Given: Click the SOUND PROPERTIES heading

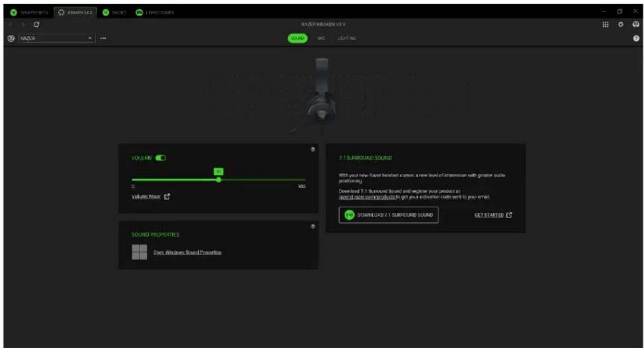Looking at the screenshot, I should pyautogui.click(x=156, y=235).
